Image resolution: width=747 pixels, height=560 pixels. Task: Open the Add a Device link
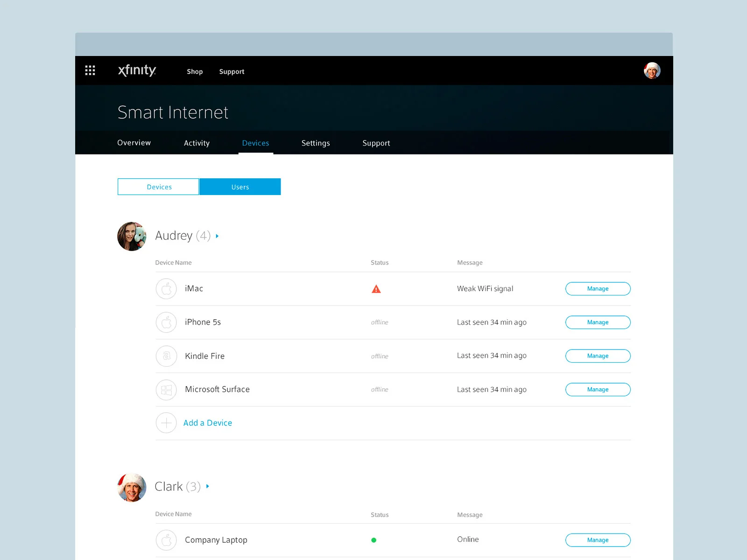click(x=208, y=423)
